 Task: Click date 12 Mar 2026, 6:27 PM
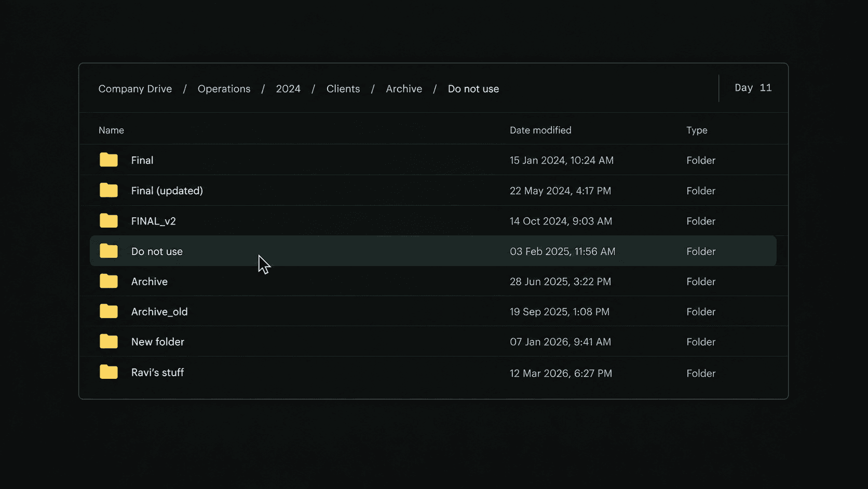coord(561,374)
